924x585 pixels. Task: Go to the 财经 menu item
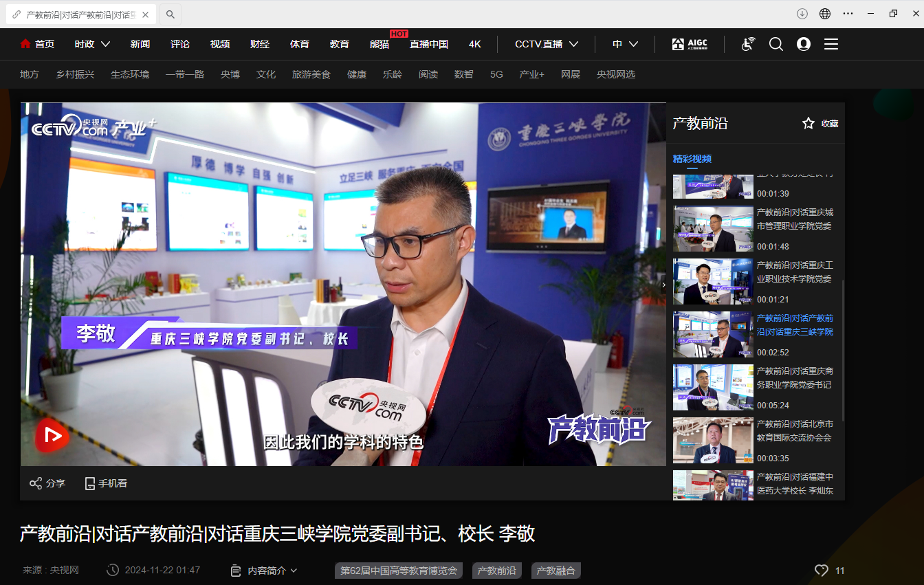pos(260,44)
